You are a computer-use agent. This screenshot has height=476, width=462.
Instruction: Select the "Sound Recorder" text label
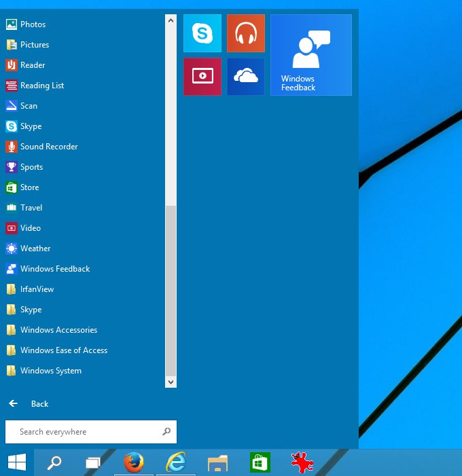[49, 147]
